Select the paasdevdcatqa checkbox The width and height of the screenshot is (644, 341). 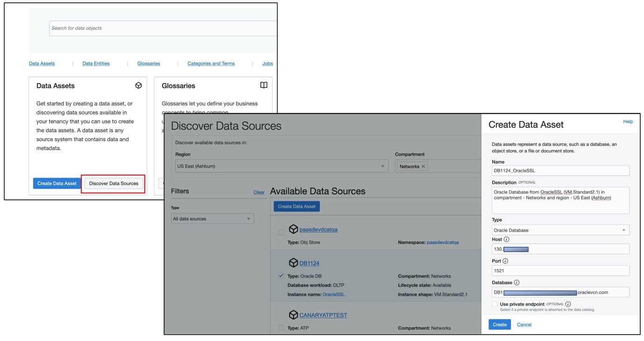coord(280,233)
